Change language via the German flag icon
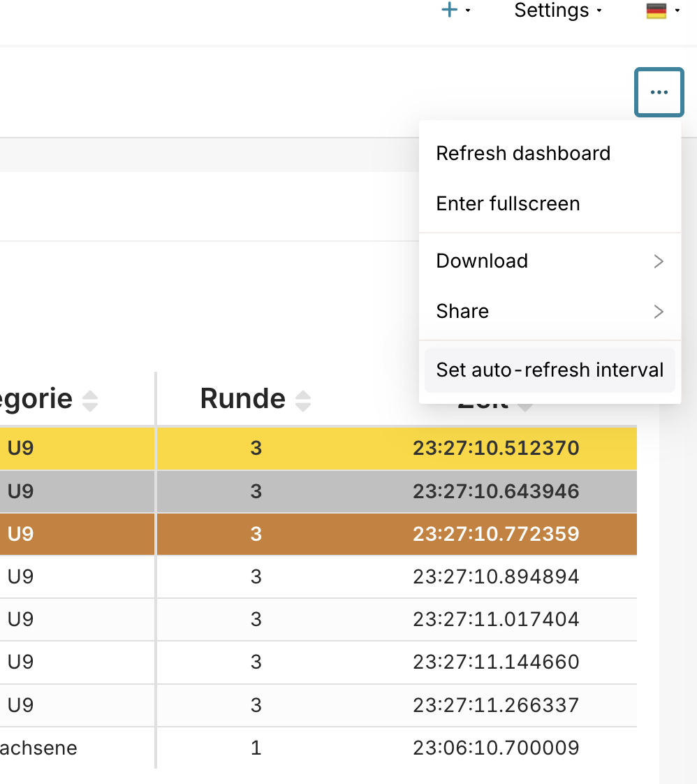Screen dimensions: 697x784 [657, 10]
